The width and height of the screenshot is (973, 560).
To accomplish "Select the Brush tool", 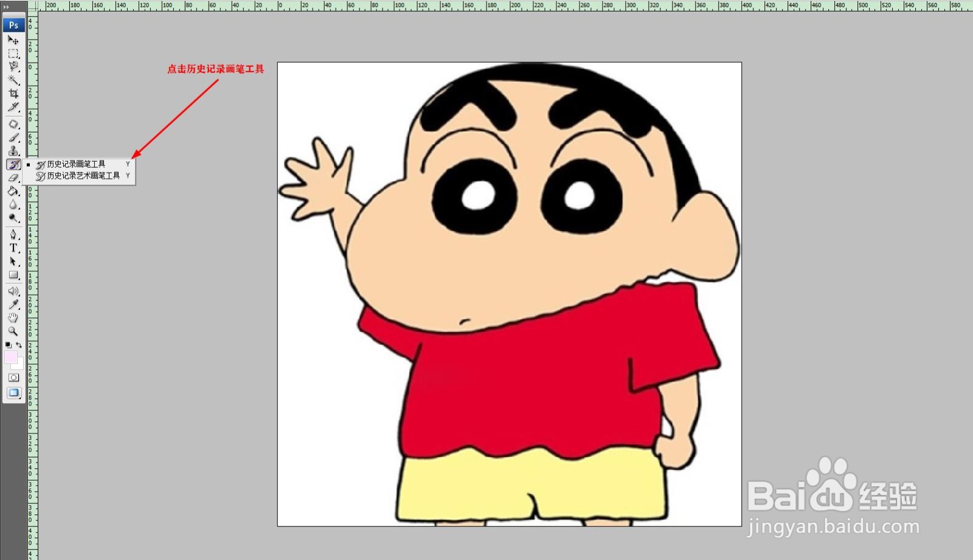I will click(x=13, y=137).
